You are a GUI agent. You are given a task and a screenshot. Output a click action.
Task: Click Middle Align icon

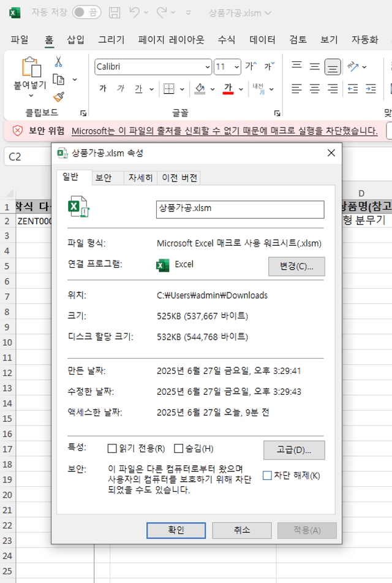[315, 67]
